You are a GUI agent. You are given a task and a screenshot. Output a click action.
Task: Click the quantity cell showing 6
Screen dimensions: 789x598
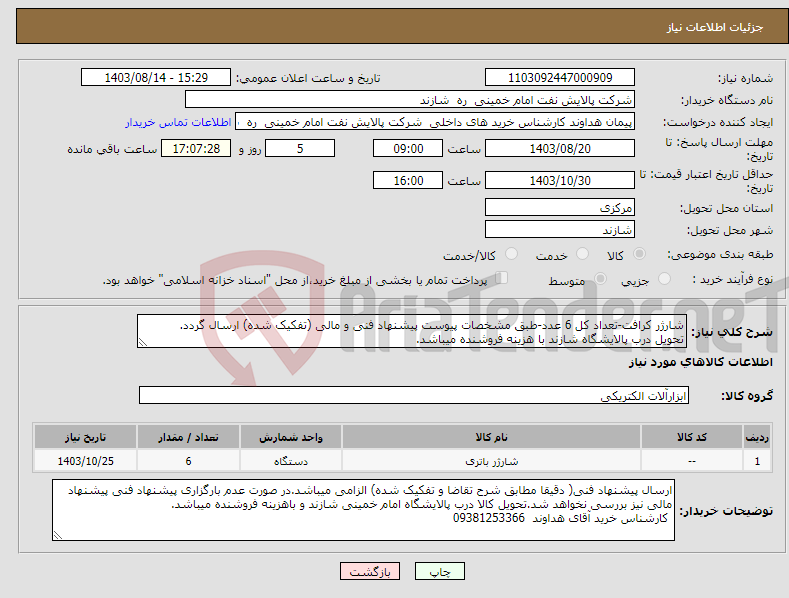pyautogui.click(x=188, y=461)
